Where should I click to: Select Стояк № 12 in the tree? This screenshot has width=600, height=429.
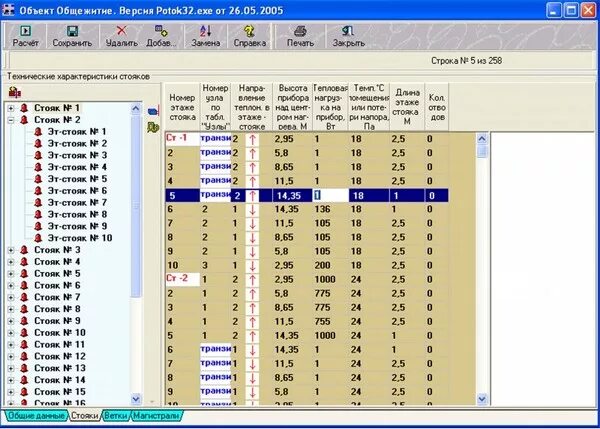click(60, 356)
